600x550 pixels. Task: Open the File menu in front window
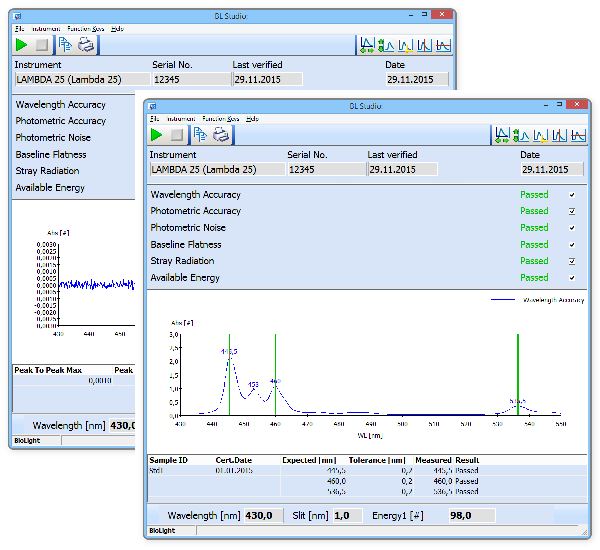pyautogui.click(x=155, y=119)
